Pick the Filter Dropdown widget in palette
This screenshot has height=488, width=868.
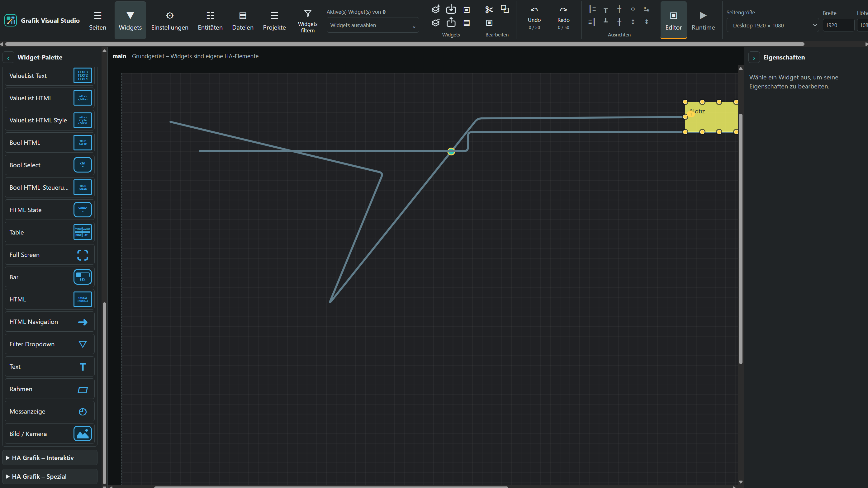click(50, 344)
